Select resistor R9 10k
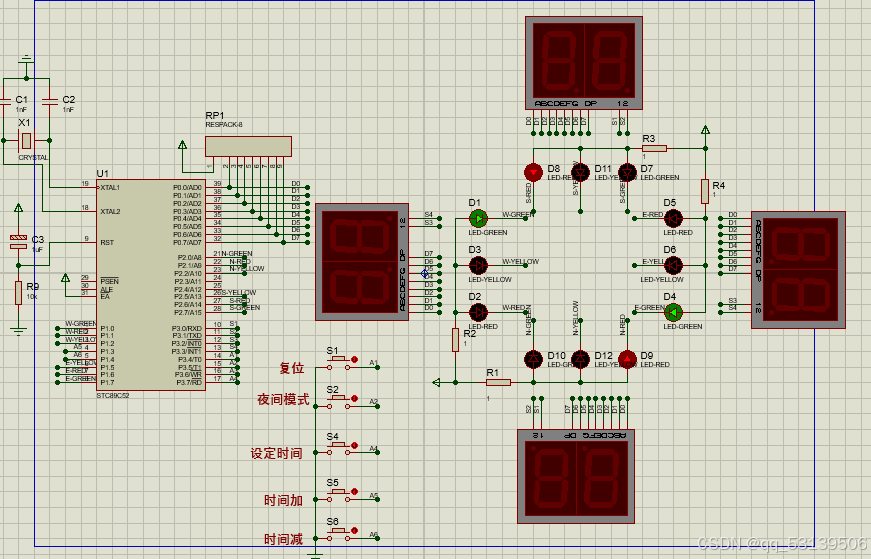 [x=18, y=292]
